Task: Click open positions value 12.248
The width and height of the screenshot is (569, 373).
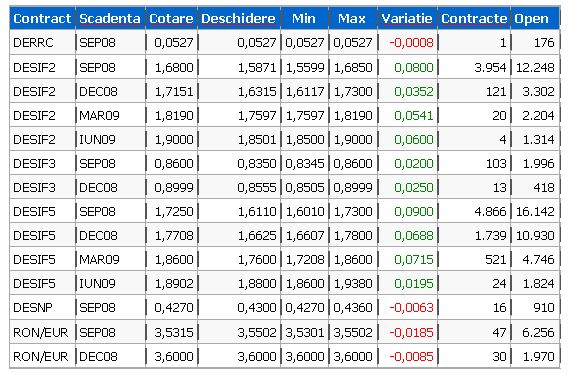Action: pos(535,67)
